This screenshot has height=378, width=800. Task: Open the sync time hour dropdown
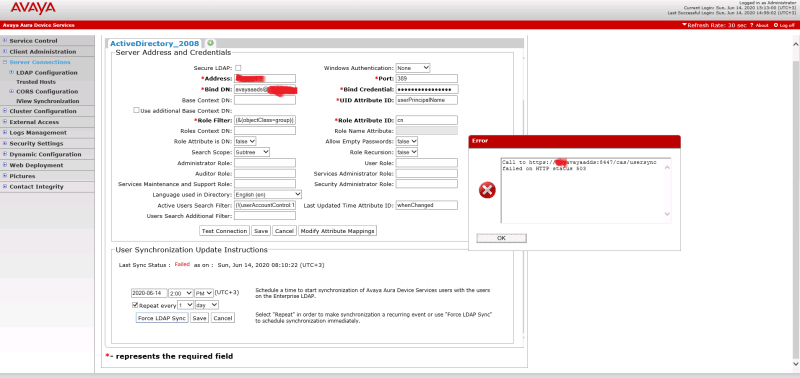(181, 293)
